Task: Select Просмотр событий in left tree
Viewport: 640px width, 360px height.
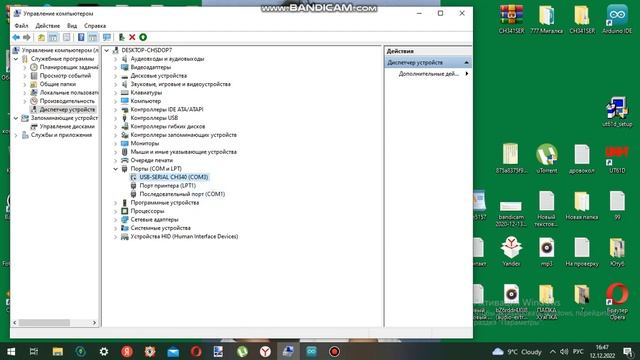Action: [x=65, y=76]
